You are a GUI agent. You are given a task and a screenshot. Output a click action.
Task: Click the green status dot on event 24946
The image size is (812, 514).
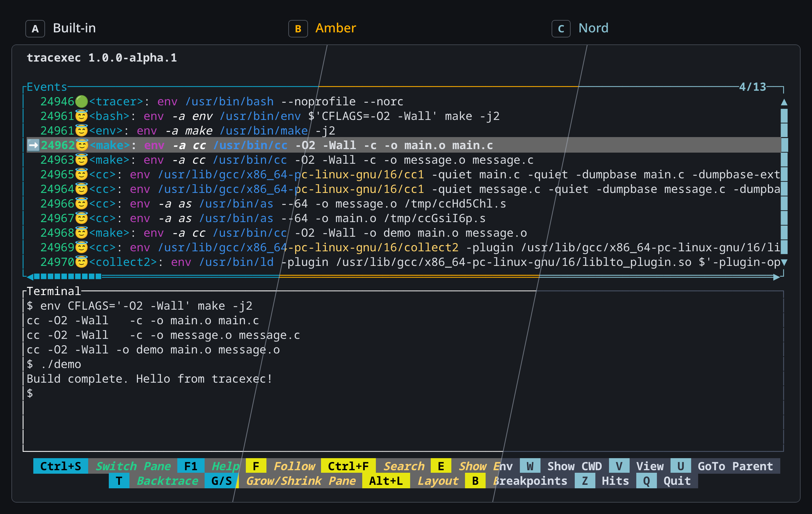pos(81,102)
